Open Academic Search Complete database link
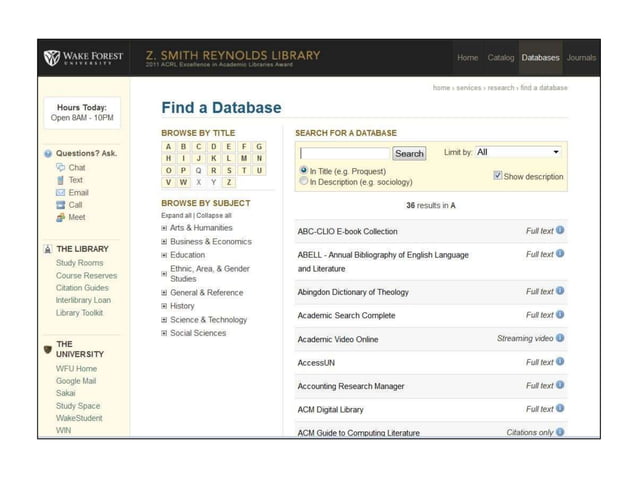Viewport: 638px width, 478px height. point(346,315)
